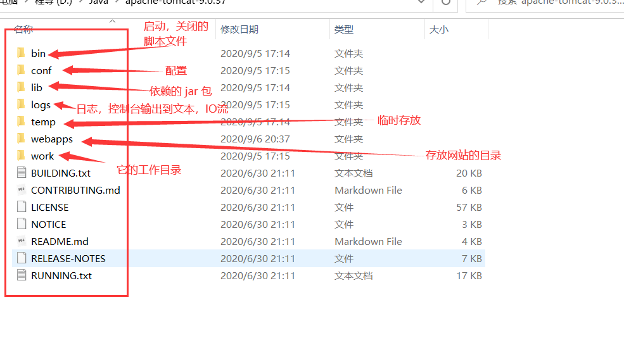624x364 pixels.
Task: Click 文件夹 type in the bin row
Action: tap(348, 53)
